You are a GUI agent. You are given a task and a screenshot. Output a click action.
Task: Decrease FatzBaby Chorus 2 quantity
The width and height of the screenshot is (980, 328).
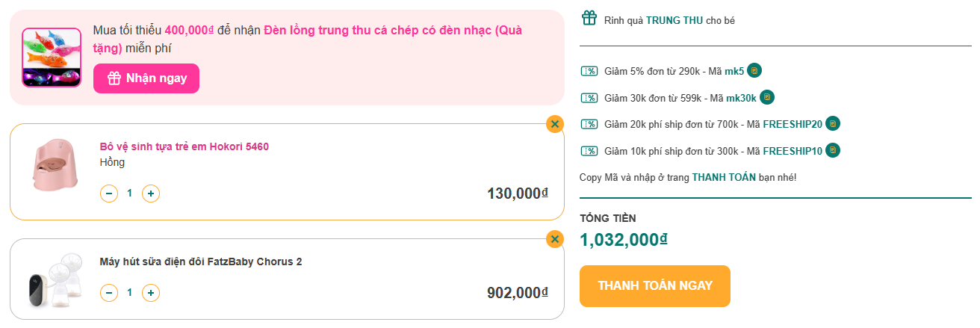tap(109, 292)
